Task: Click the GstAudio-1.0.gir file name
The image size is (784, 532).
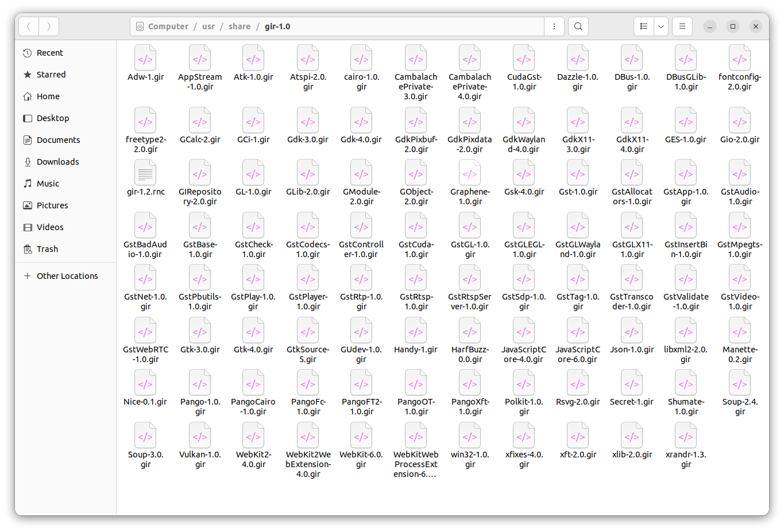Action: (x=740, y=197)
